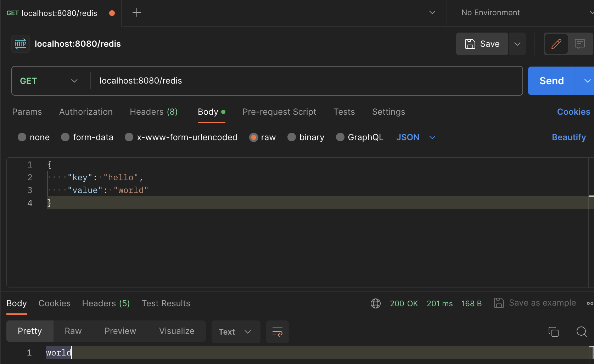
Task: Open the comments icon
Action: click(x=579, y=44)
